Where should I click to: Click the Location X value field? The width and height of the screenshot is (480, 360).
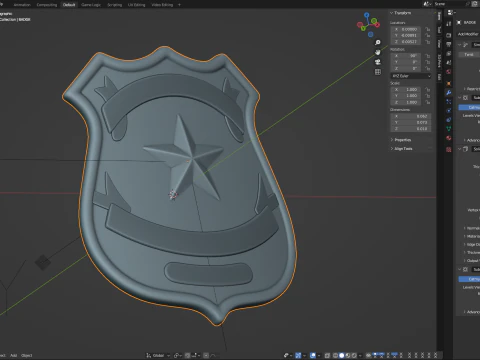(x=406, y=29)
